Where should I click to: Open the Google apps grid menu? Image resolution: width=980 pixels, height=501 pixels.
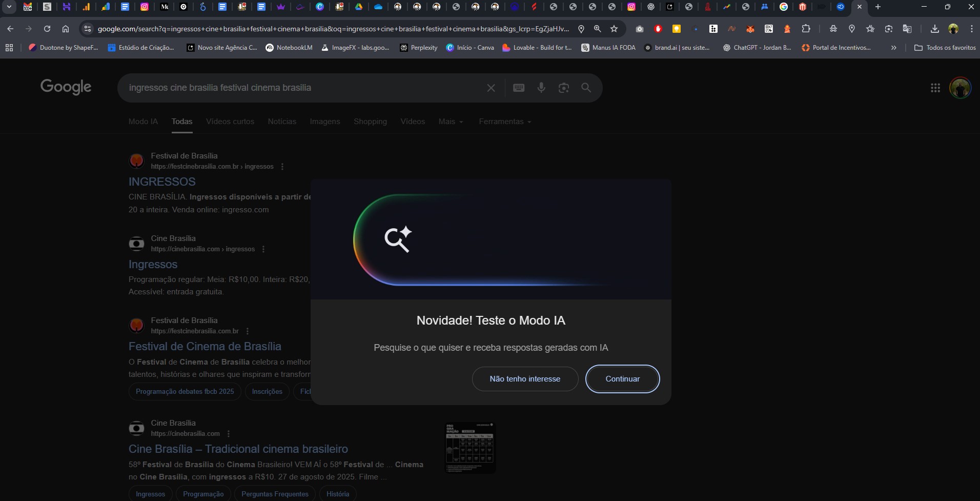coord(935,88)
